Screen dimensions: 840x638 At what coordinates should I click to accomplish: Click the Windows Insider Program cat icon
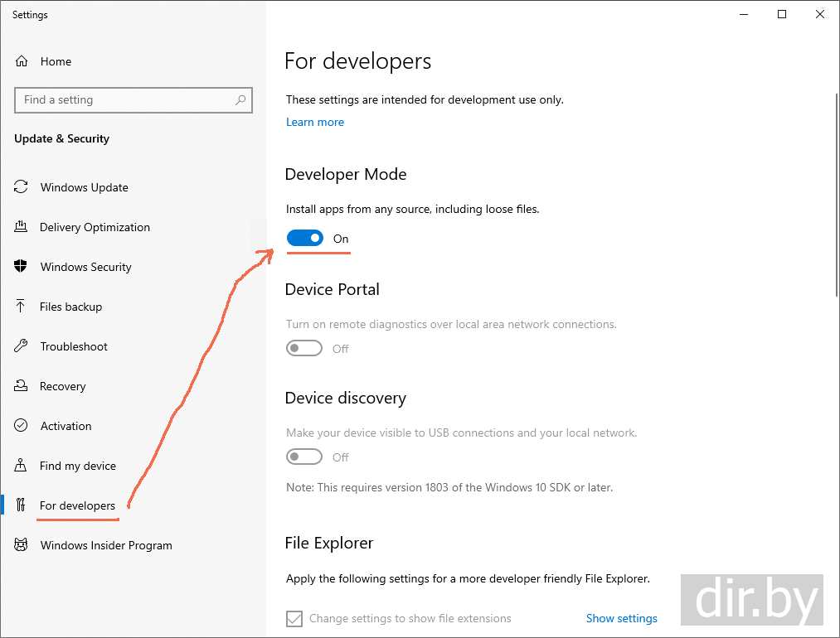pos(22,545)
